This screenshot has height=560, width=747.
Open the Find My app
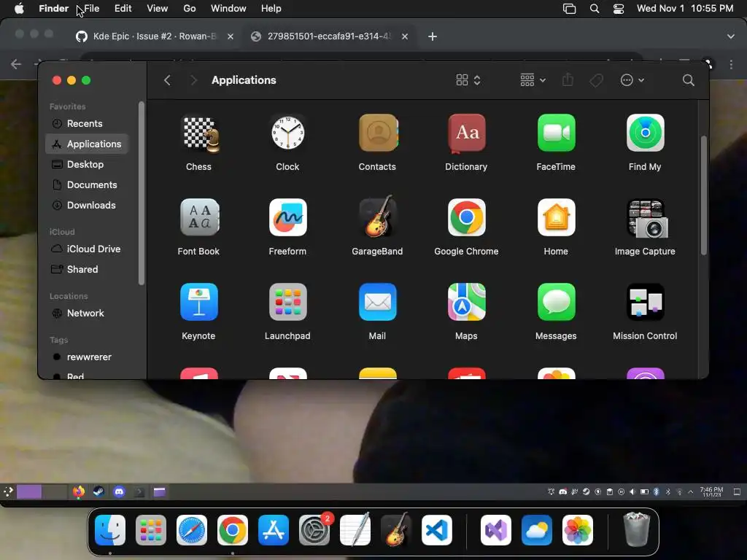pos(645,133)
